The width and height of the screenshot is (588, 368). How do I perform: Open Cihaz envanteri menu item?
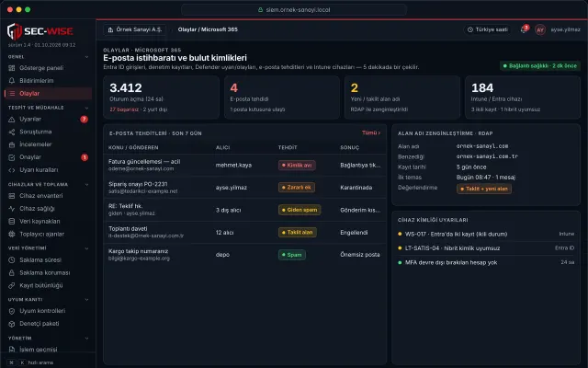pos(48,196)
